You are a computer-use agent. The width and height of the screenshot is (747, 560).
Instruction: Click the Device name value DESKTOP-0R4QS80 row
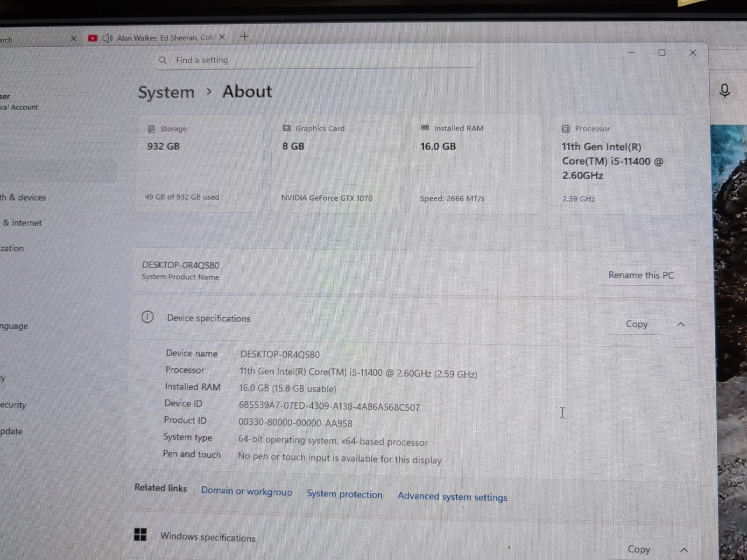pyautogui.click(x=280, y=354)
